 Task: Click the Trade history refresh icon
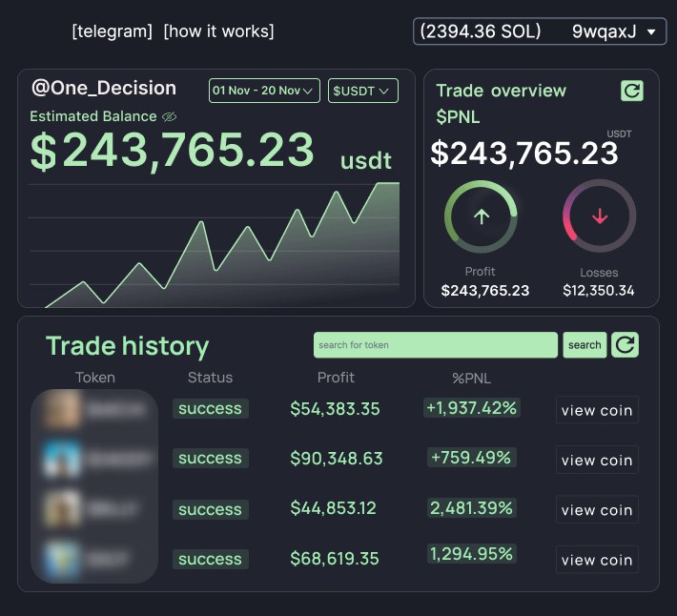coord(625,344)
